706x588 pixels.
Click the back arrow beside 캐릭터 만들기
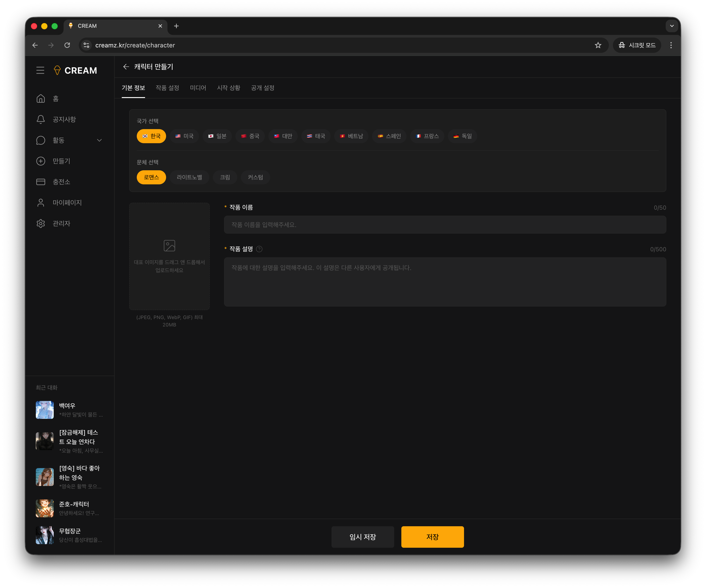[126, 66]
